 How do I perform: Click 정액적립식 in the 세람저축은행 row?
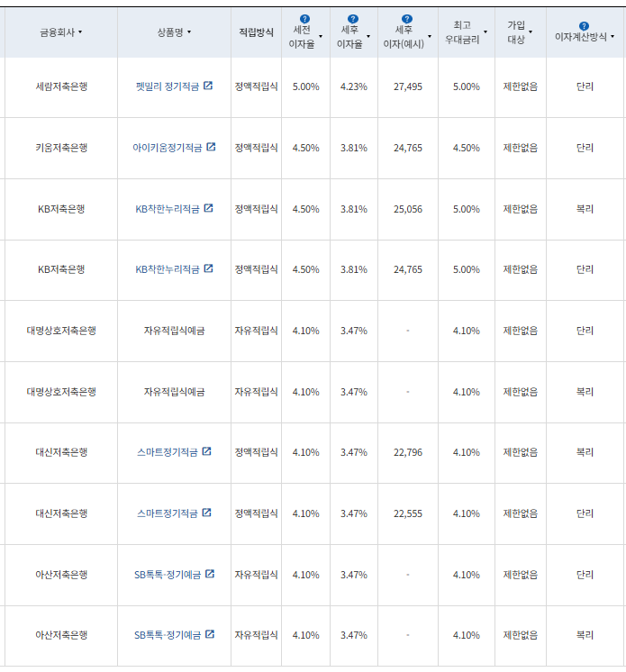pos(256,86)
